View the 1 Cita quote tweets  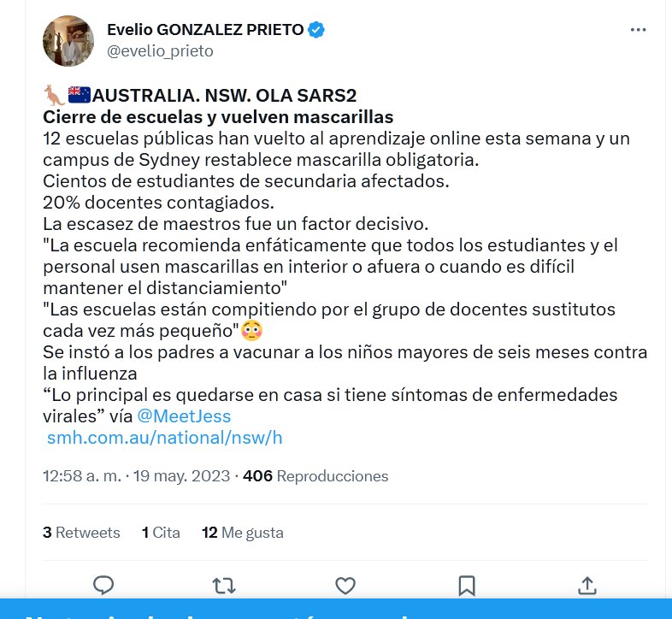161,533
